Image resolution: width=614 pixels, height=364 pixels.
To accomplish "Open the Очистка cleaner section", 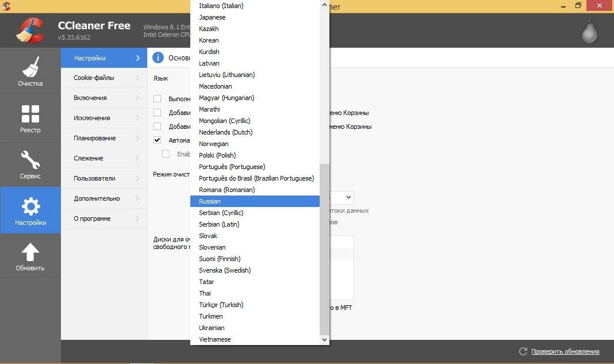I will click(30, 71).
